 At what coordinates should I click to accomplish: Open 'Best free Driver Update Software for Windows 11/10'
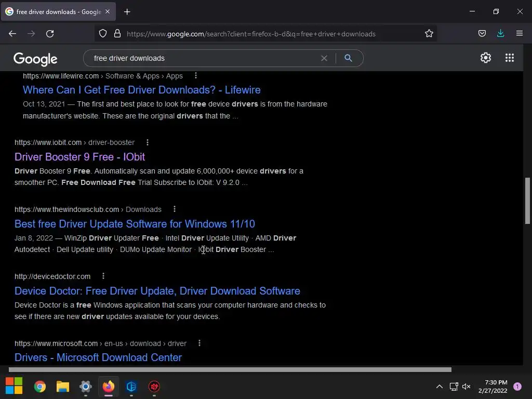click(x=135, y=224)
